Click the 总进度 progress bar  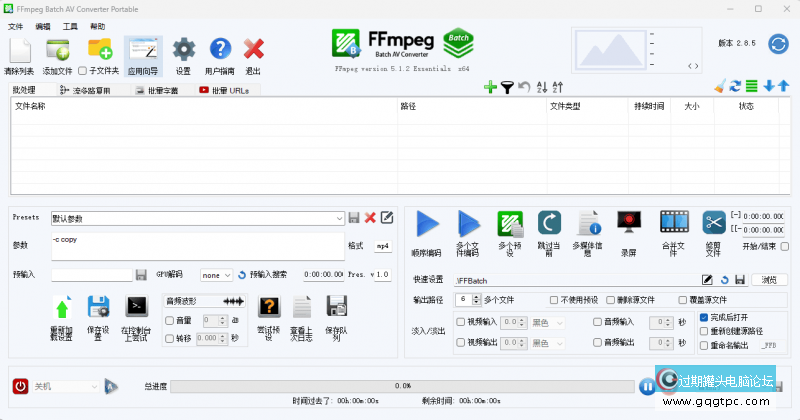402,386
